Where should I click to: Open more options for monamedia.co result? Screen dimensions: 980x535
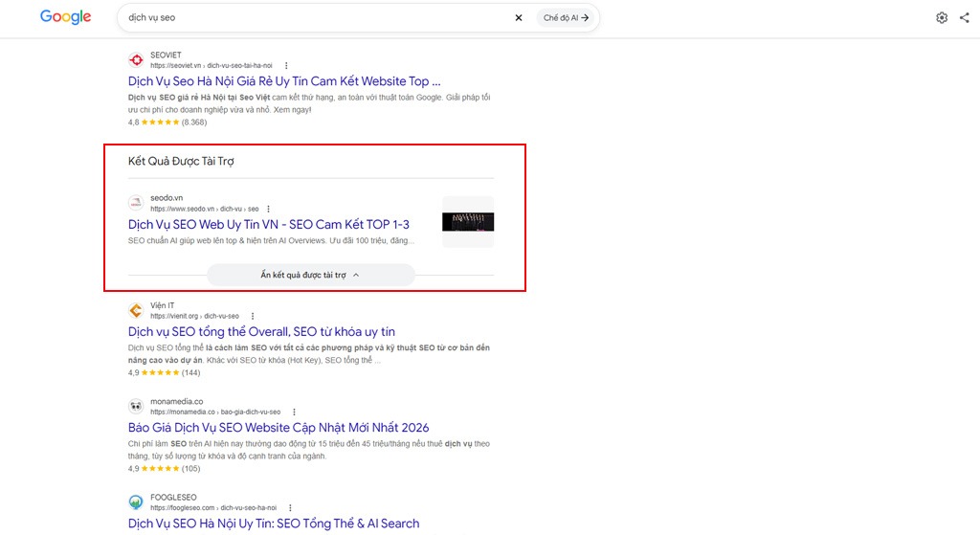294,412
